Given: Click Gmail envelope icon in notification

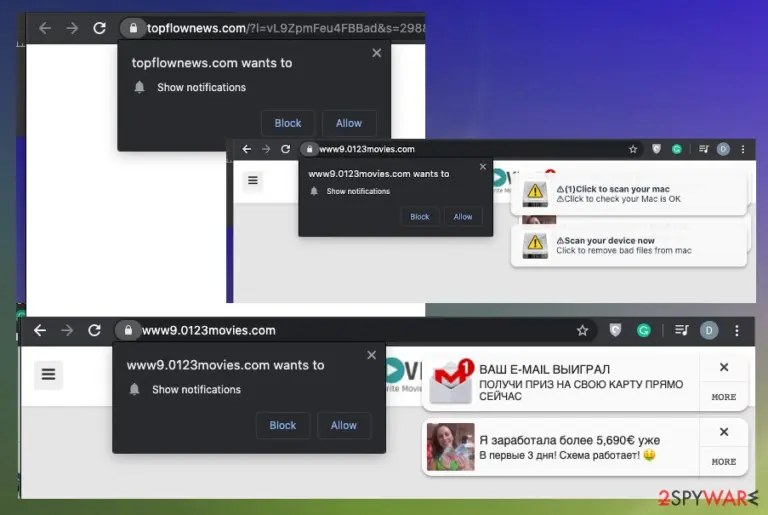Looking at the screenshot, I should click(452, 382).
